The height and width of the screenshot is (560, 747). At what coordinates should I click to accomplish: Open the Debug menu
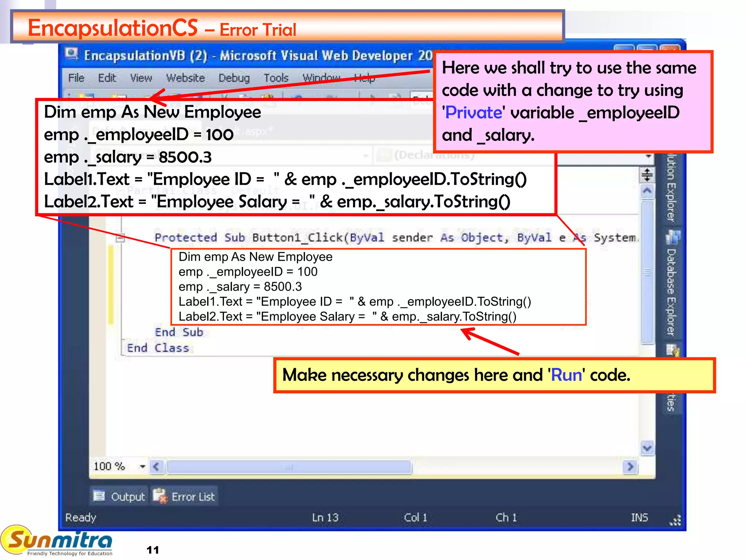coord(234,78)
